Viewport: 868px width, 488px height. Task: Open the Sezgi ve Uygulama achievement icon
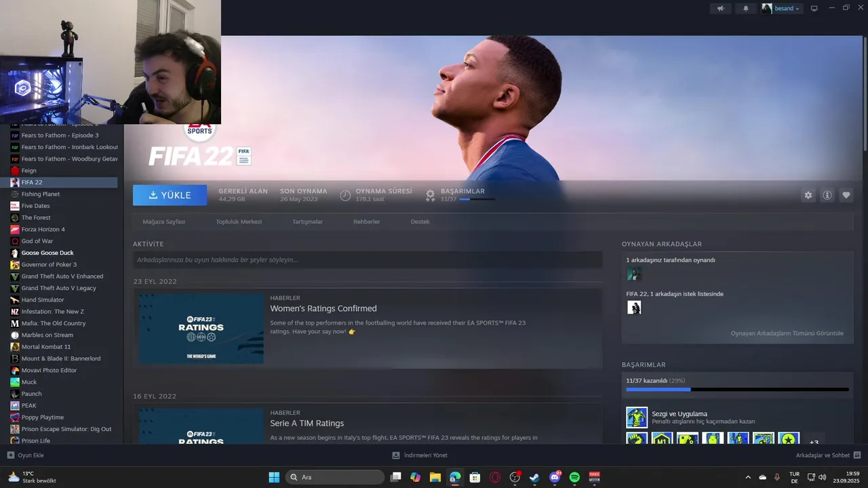tap(637, 418)
